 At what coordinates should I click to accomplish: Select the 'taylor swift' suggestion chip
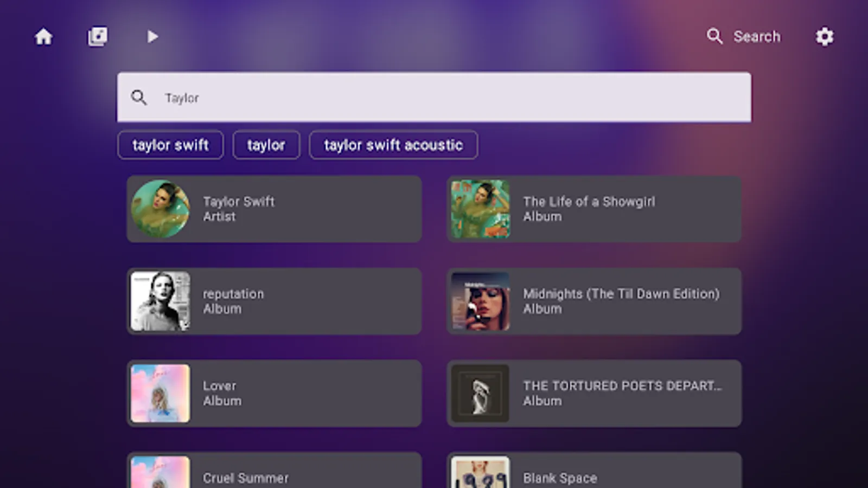170,145
